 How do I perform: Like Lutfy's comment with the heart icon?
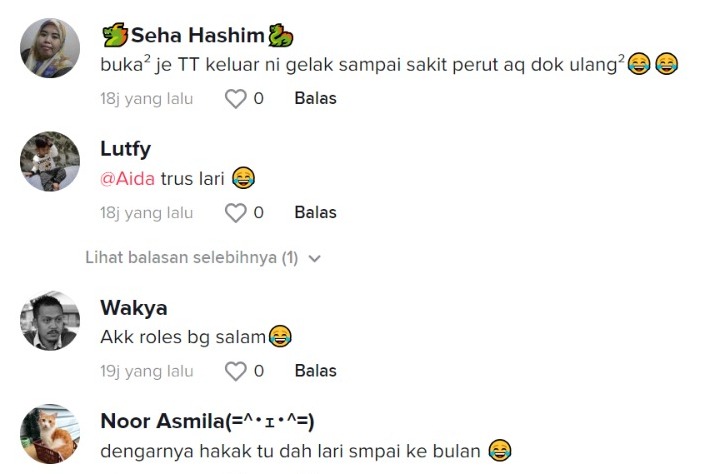coord(235,213)
